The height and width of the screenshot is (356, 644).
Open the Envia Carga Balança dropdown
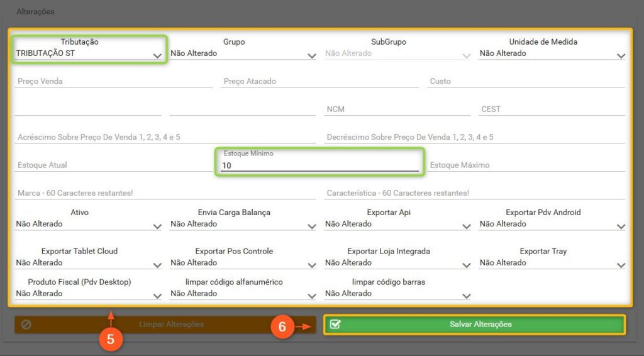[243, 225]
